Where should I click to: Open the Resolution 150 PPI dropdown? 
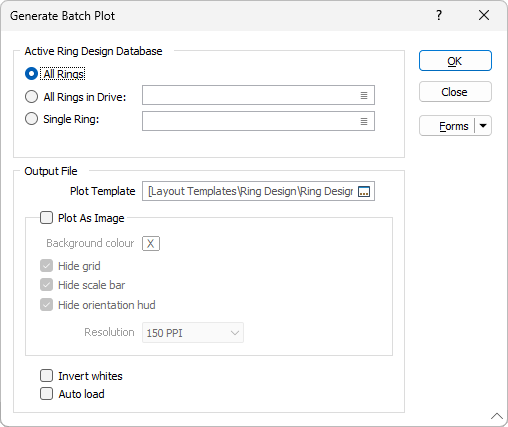pyautogui.click(x=193, y=333)
